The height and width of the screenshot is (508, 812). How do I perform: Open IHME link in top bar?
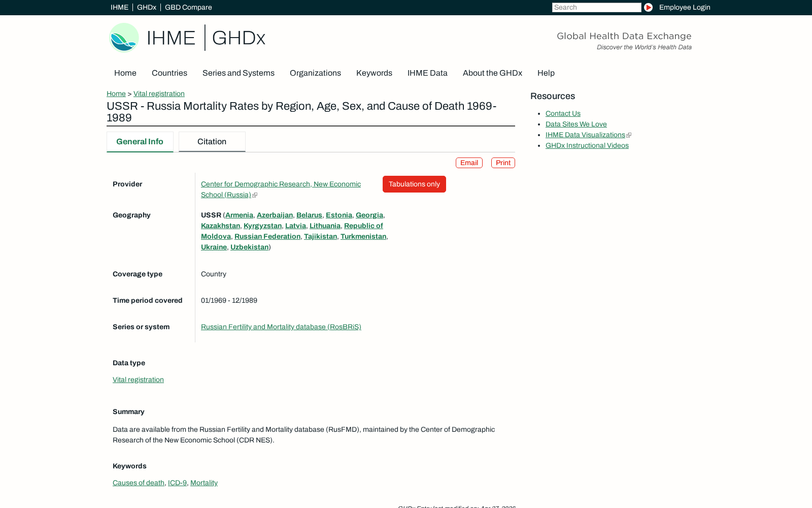pos(119,7)
